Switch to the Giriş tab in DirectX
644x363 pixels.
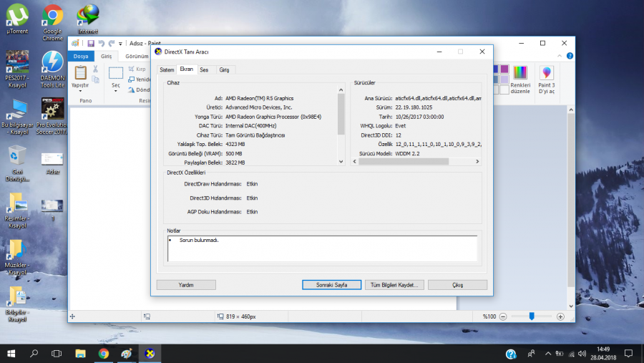point(224,70)
